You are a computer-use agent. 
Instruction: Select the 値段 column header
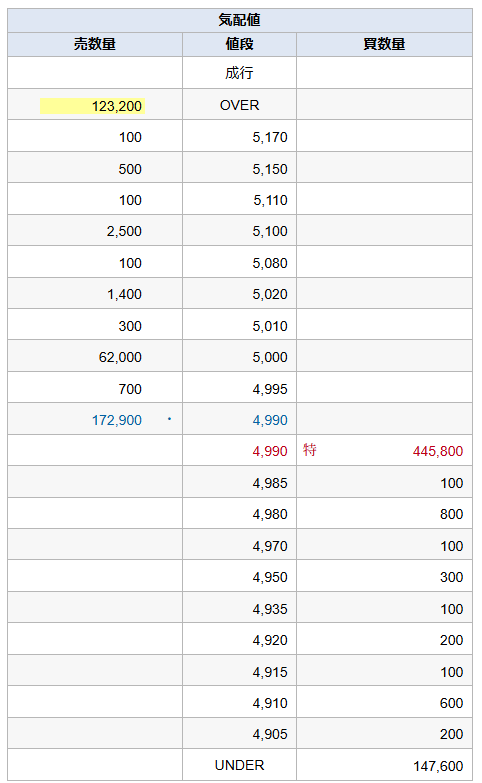coord(239,44)
